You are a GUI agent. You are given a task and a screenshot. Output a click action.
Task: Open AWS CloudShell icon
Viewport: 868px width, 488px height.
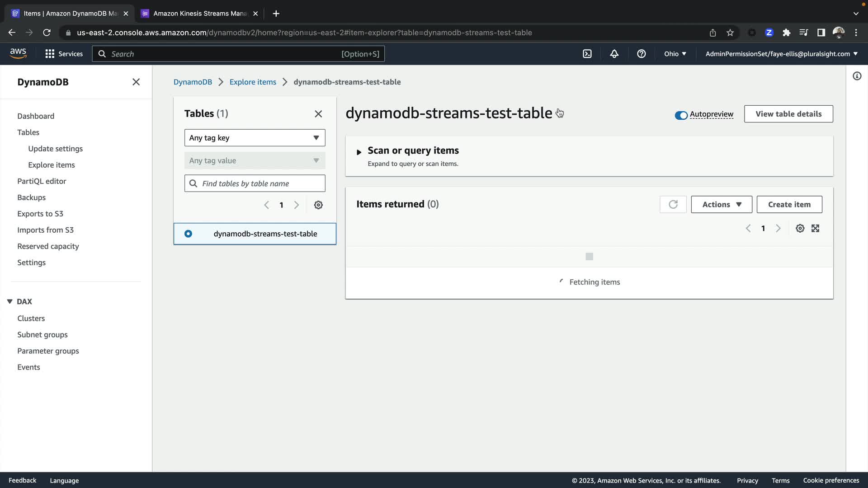pos(587,54)
